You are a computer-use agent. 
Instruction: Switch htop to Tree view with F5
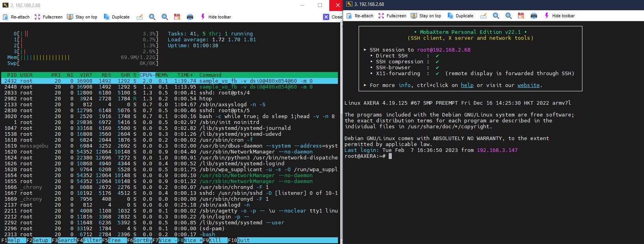(x=114, y=240)
